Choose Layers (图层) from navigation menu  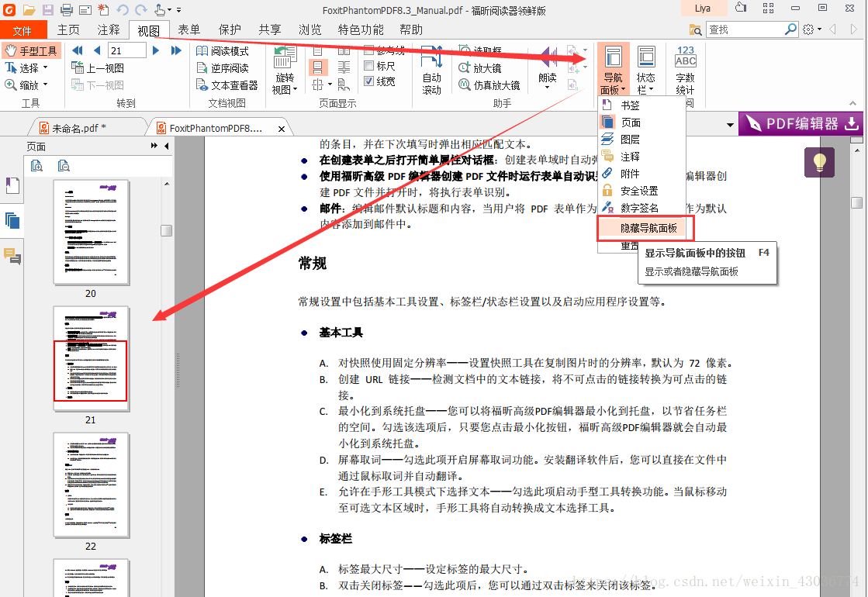tap(642, 140)
